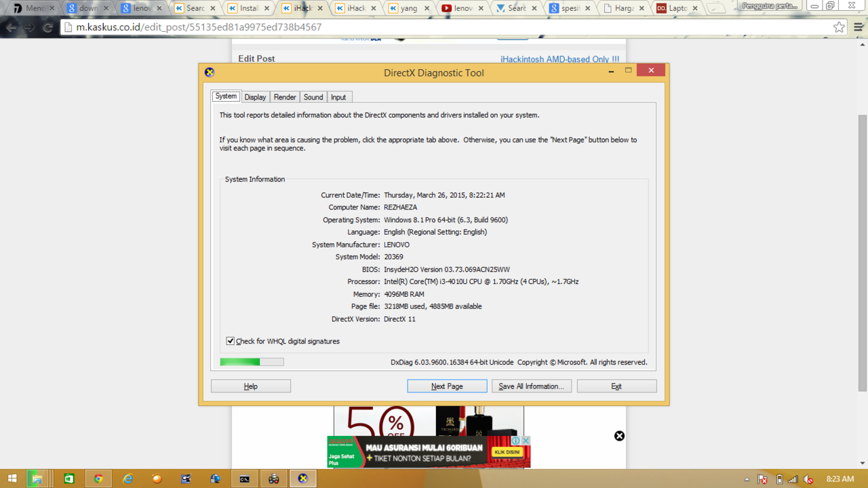868x488 pixels.
Task: Click the browser reload icon
Action: pos(47,28)
